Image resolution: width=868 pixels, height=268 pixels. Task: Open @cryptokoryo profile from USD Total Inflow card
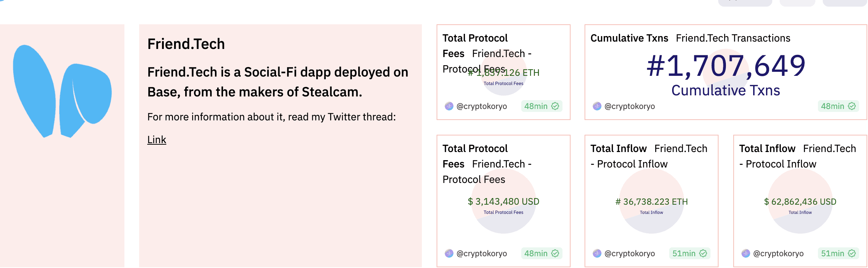[x=778, y=254]
